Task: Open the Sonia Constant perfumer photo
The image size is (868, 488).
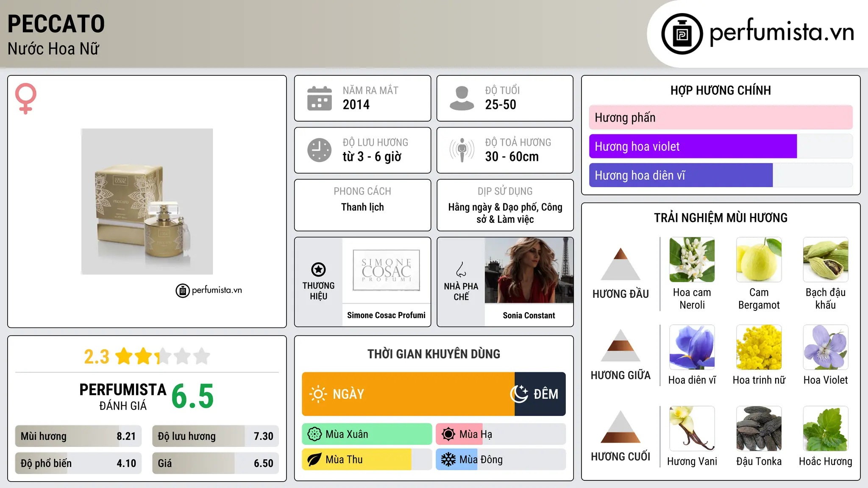Action: [x=529, y=270]
